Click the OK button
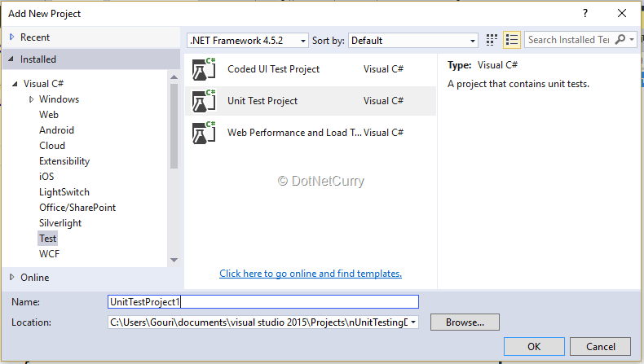 (x=534, y=347)
